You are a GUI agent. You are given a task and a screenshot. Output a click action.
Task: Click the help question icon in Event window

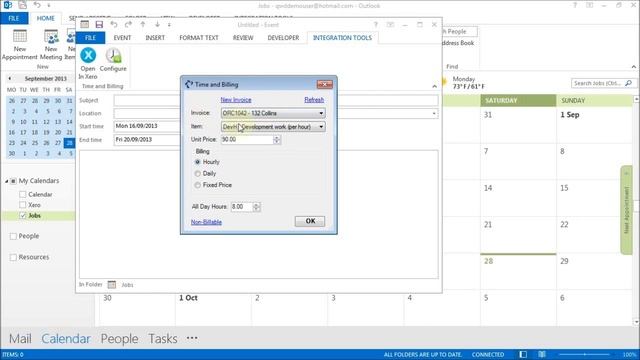(x=376, y=25)
